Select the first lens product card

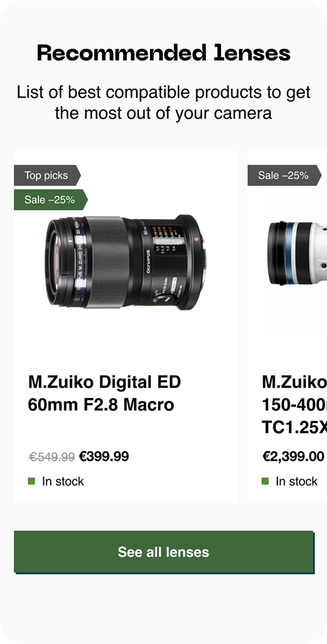click(126, 327)
